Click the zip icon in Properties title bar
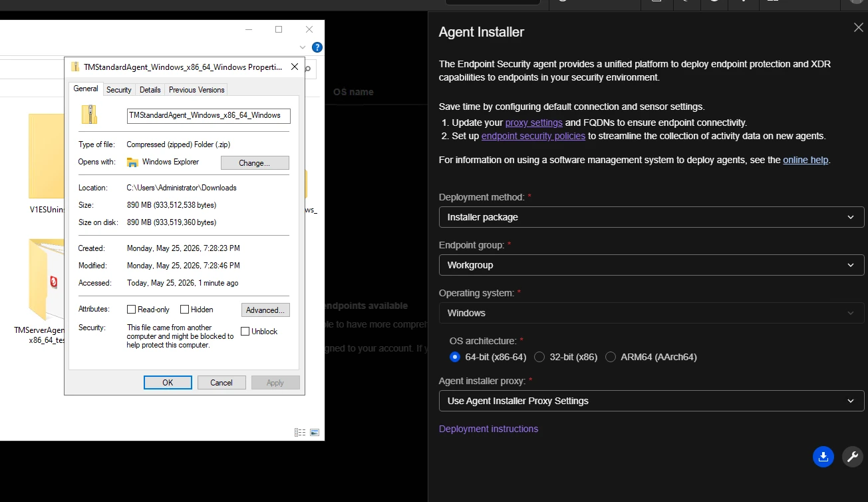The width and height of the screenshot is (868, 502). coord(75,67)
